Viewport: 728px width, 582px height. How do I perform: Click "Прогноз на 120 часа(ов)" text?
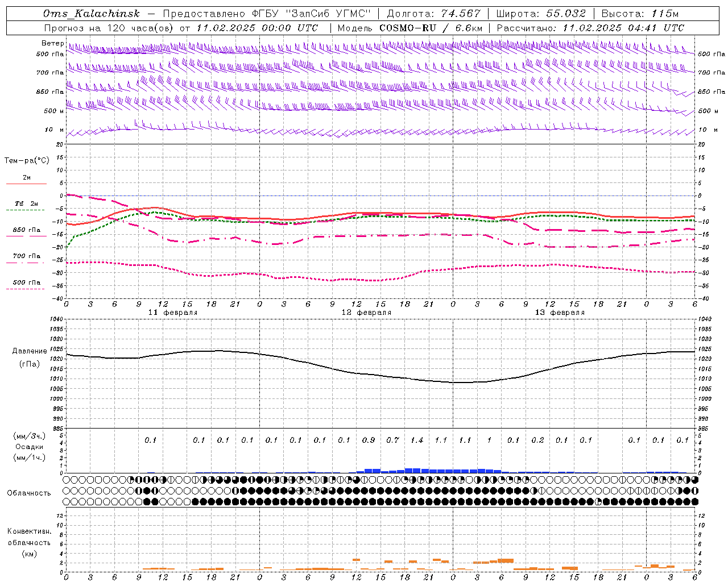pyautogui.click(x=109, y=28)
